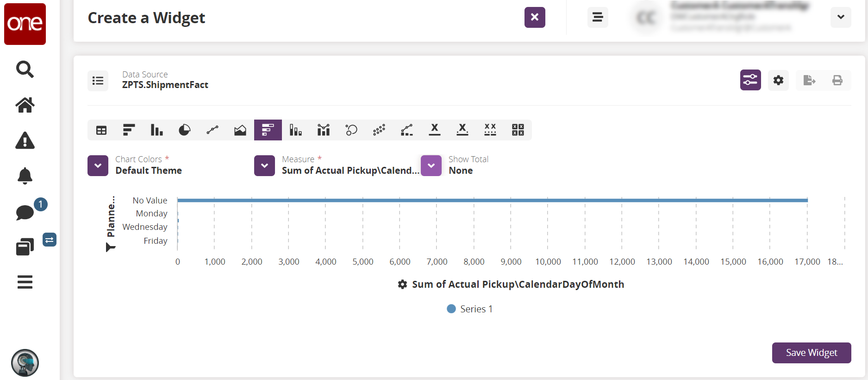Viewport: 868px width, 380px height.
Task: Switch to the line chart type
Action: (x=212, y=130)
